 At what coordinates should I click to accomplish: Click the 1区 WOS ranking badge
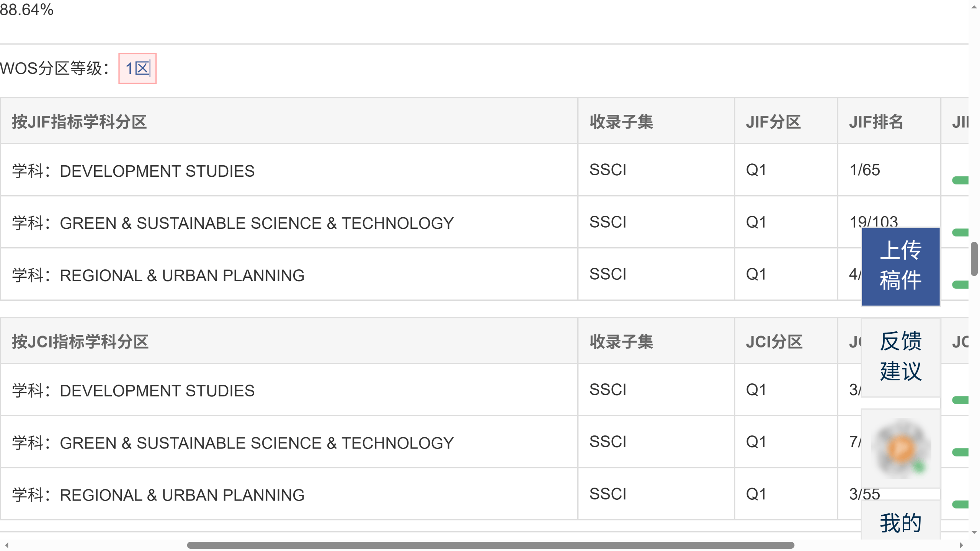(x=137, y=68)
